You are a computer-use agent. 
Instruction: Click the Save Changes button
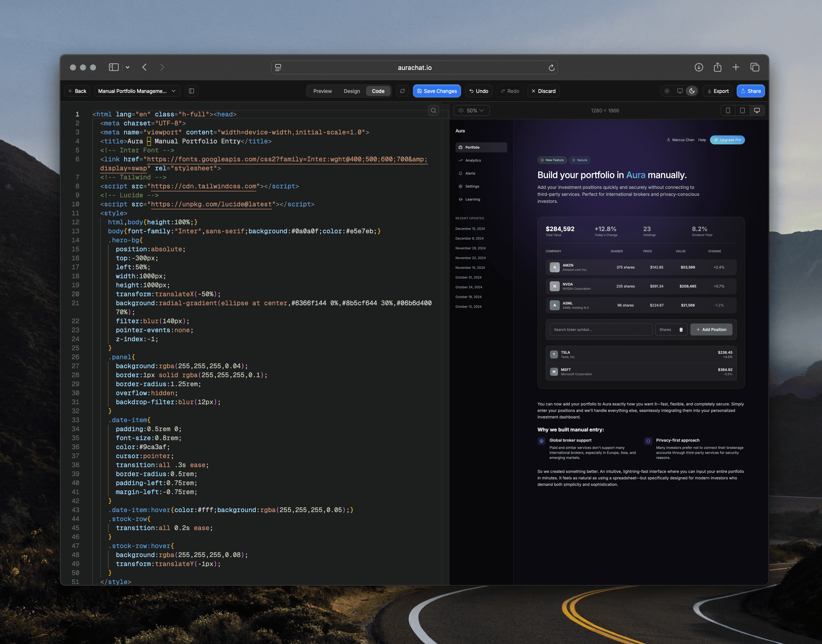coord(437,91)
